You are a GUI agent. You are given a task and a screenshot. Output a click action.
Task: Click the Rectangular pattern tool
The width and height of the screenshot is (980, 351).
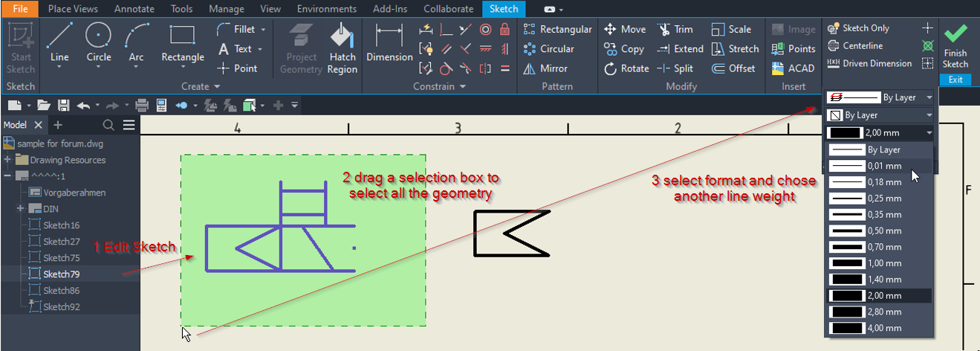[558, 29]
